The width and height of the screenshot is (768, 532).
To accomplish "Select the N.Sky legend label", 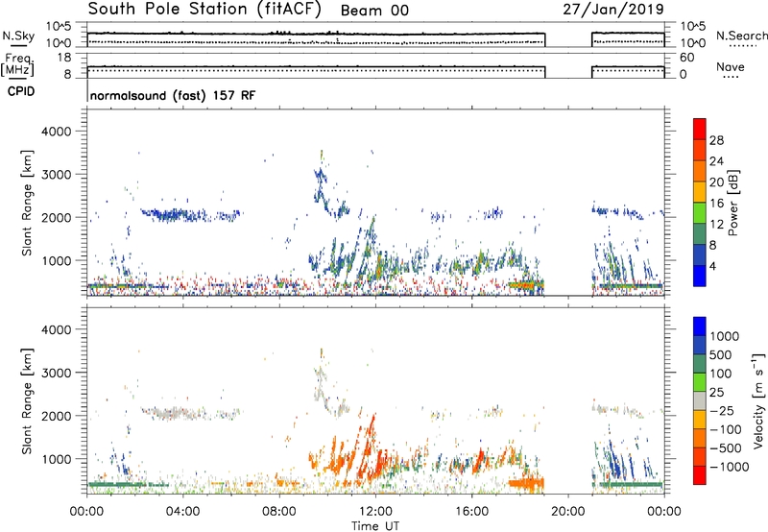I will point(18,36).
